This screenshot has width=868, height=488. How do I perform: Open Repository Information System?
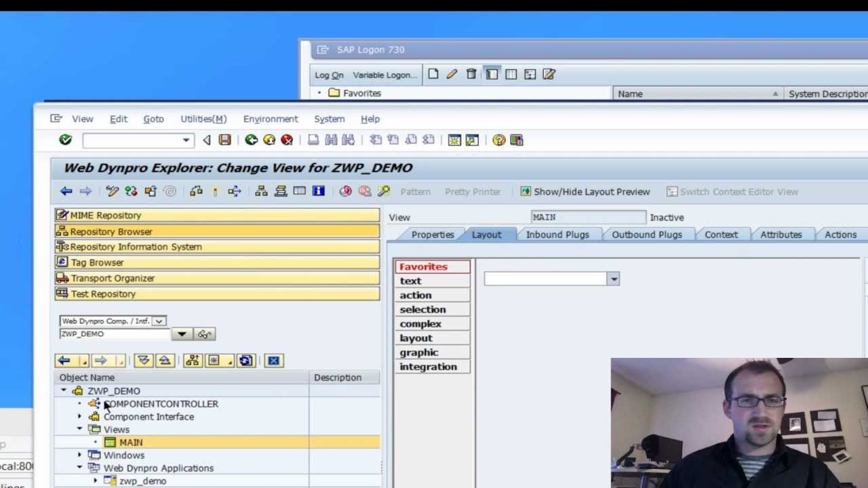217,247
